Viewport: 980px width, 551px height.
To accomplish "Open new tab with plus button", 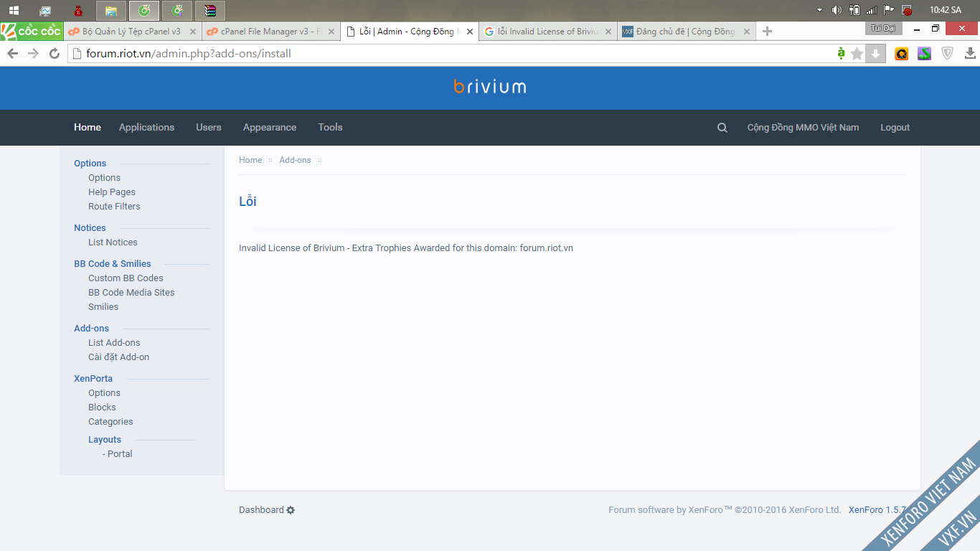I will (767, 31).
